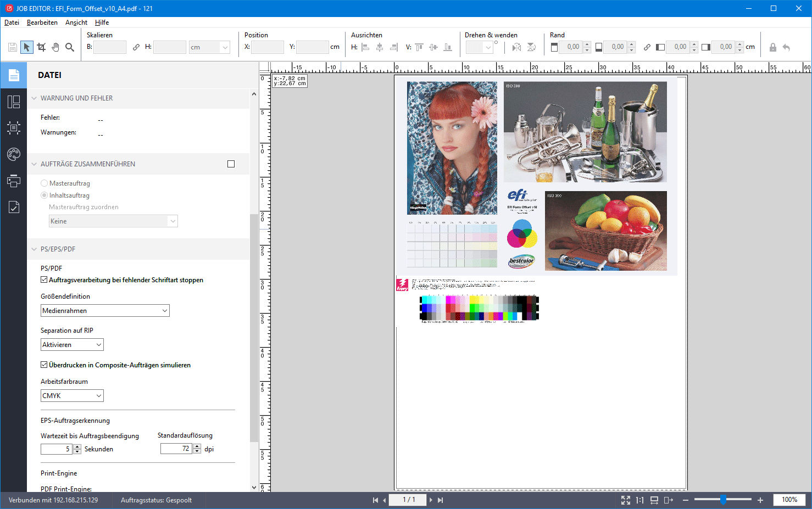Screen dimensions: 812x509
Task: Collapse the Warnung und Fehler section
Action: point(35,98)
